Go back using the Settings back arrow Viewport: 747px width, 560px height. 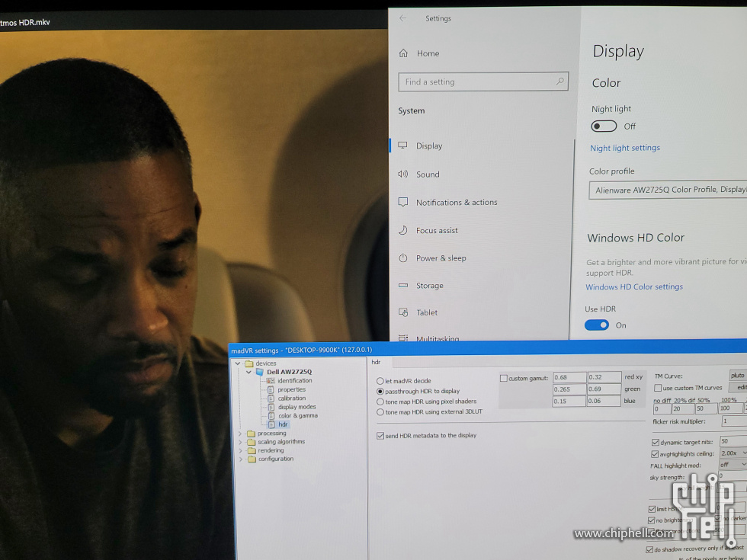403,18
